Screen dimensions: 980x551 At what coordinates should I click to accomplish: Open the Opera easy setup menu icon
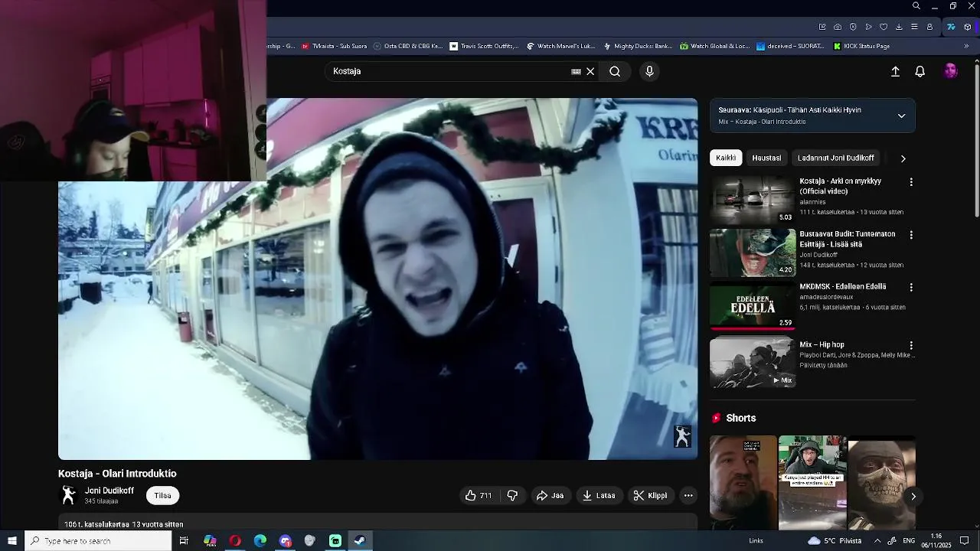[x=914, y=27]
